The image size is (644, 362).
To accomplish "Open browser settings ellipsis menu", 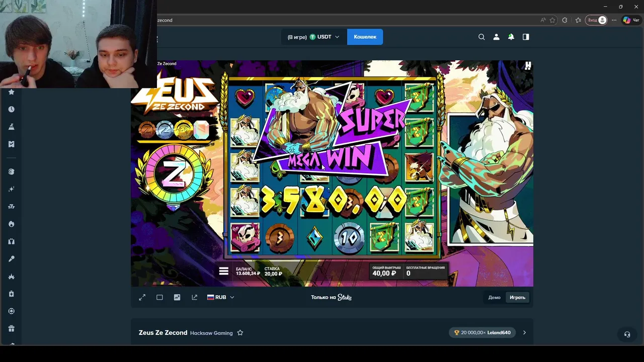I will coord(614,20).
